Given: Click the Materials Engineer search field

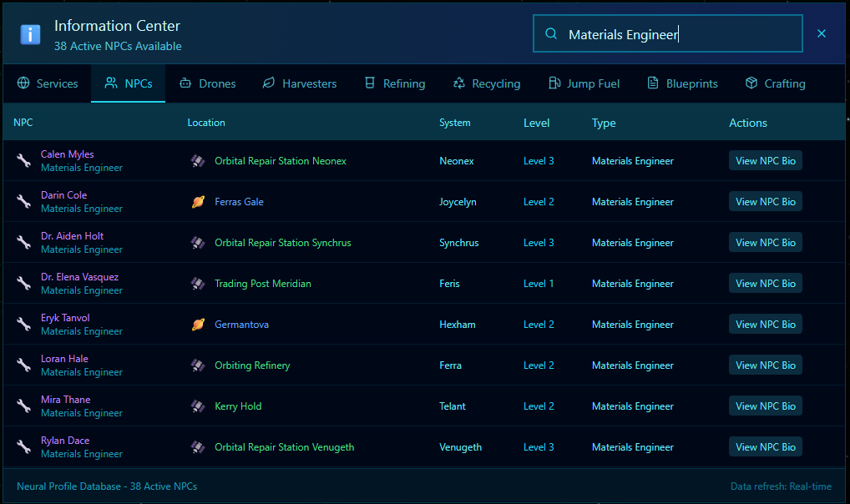Looking at the screenshot, I should 676,34.
